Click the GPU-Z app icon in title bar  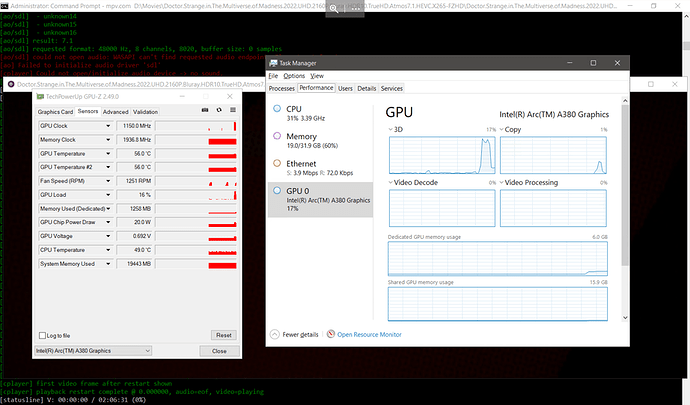coord(40,96)
